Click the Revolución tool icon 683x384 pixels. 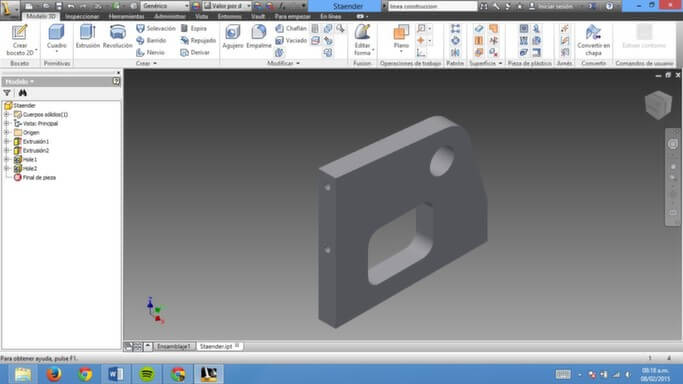[118, 33]
